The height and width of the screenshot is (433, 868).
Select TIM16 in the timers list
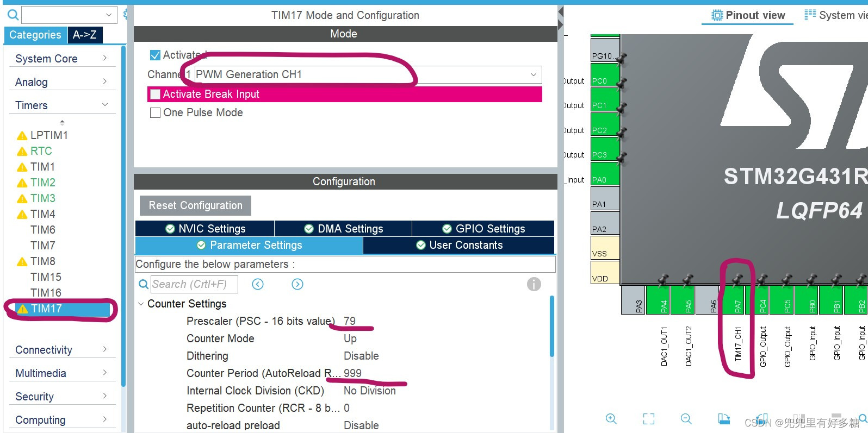tap(46, 293)
